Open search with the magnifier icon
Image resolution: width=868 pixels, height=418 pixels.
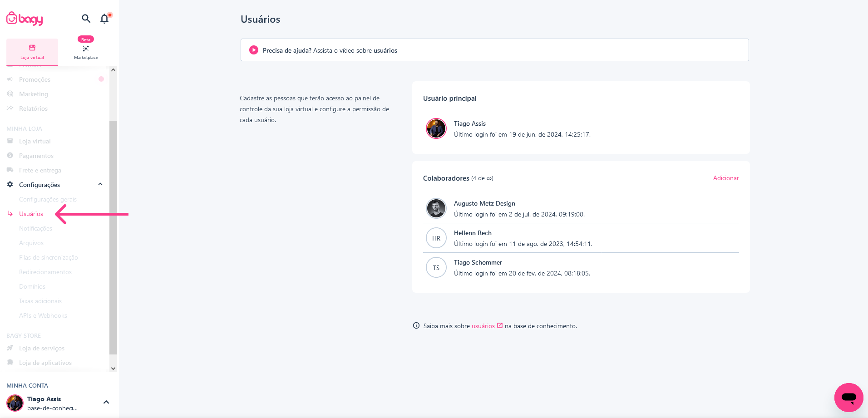tap(86, 19)
